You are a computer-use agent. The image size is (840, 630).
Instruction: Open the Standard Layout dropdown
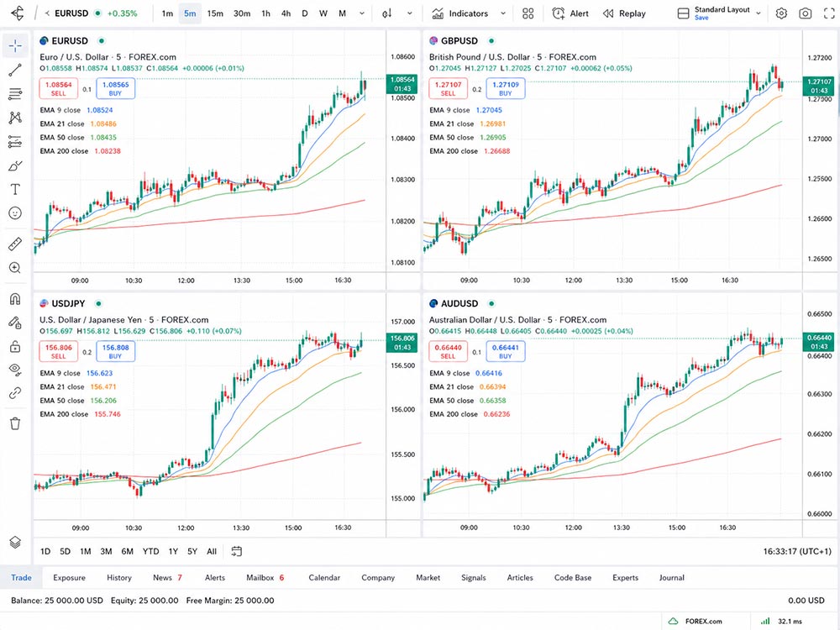point(720,13)
